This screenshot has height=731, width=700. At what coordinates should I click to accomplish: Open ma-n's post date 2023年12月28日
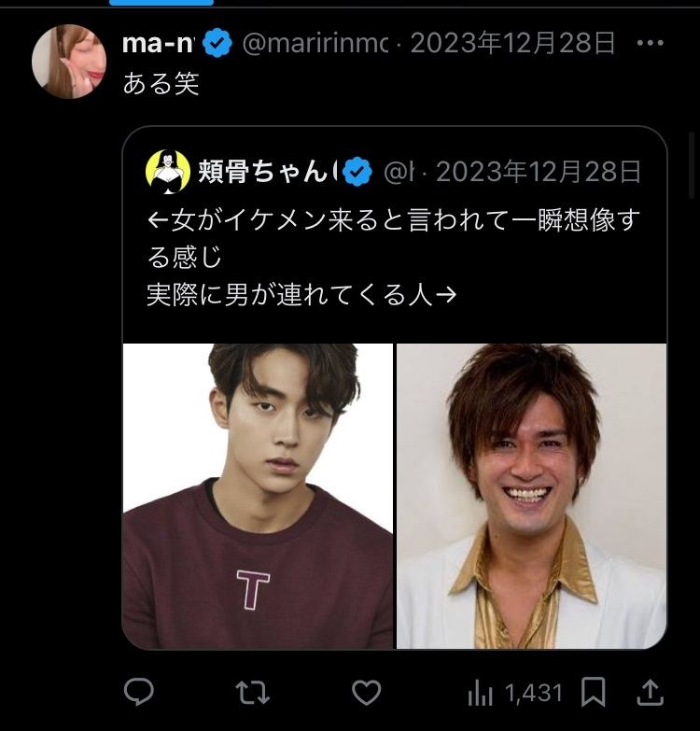pyautogui.click(x=512, y=43)
